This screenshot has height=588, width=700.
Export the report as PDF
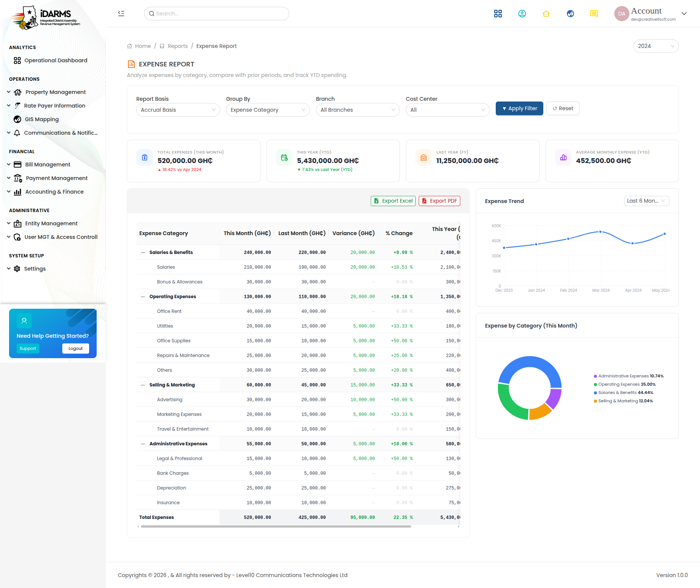439,201
